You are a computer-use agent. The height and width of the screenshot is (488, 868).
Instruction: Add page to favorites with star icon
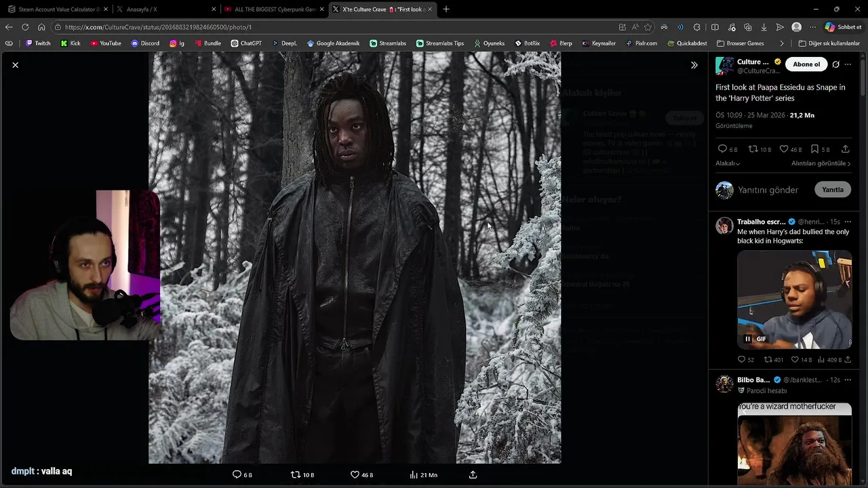click(x=648, y=27)
